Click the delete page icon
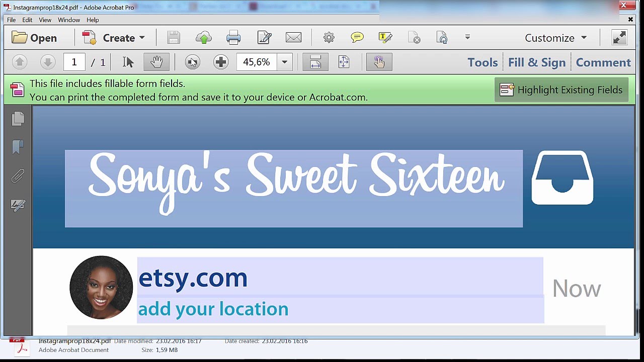 414,38
